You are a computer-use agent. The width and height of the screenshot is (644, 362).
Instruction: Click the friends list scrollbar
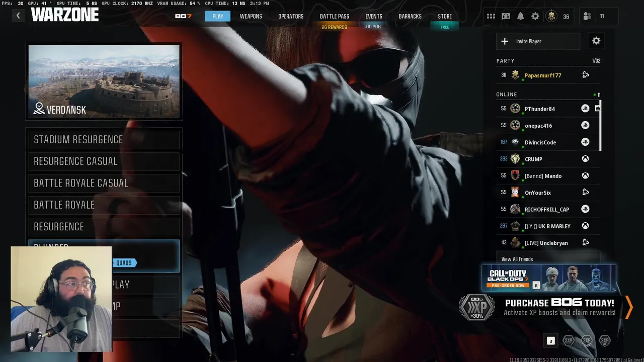pos(600,125)
